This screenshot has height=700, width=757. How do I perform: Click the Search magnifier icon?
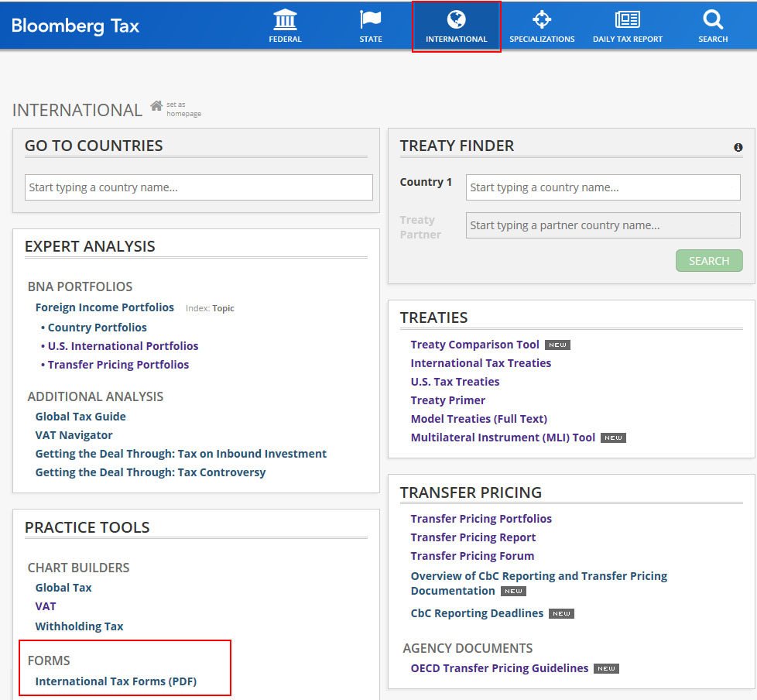[712, 20]
